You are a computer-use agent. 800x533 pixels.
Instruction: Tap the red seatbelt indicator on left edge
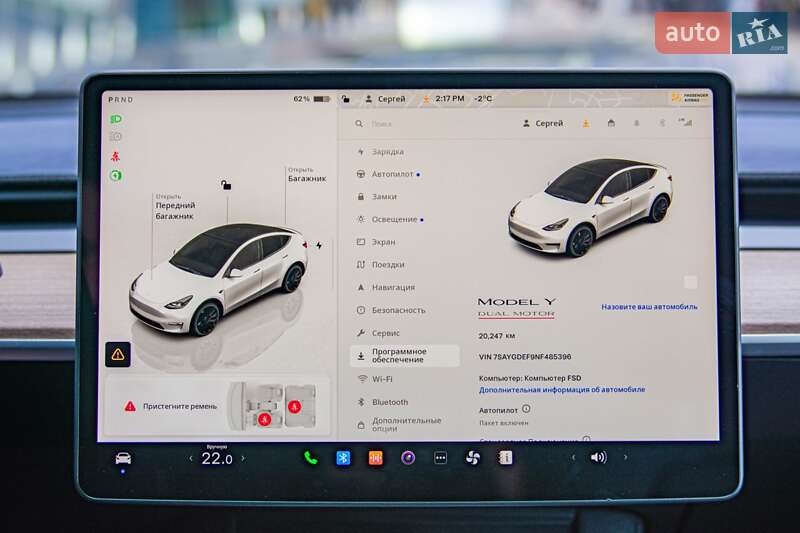click(x=116, y=156)
